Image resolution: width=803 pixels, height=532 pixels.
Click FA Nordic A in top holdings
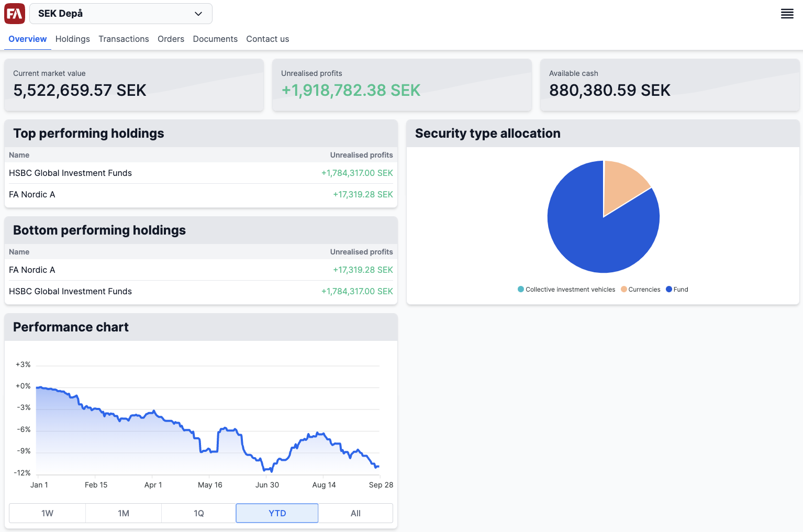[x=32, y=195]
